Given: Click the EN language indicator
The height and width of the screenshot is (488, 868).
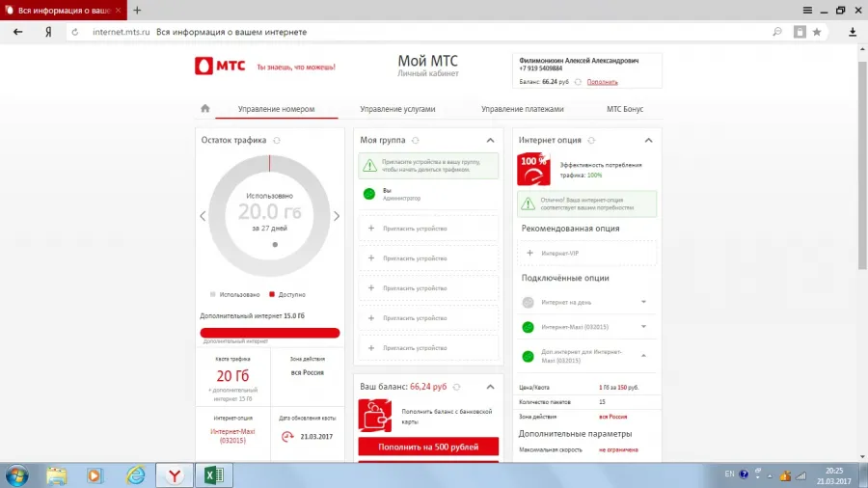Looking at the screenshot, I should (730, 474).
